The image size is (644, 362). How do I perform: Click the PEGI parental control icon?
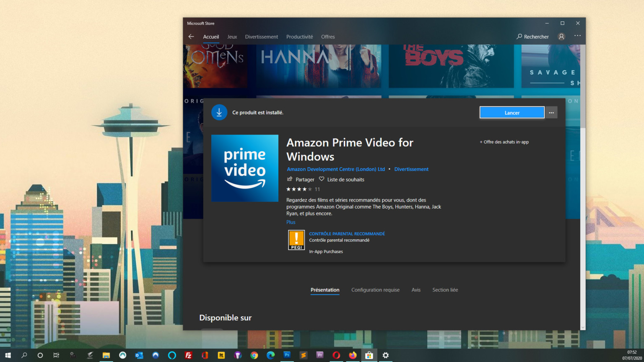(x=296, y=240)
